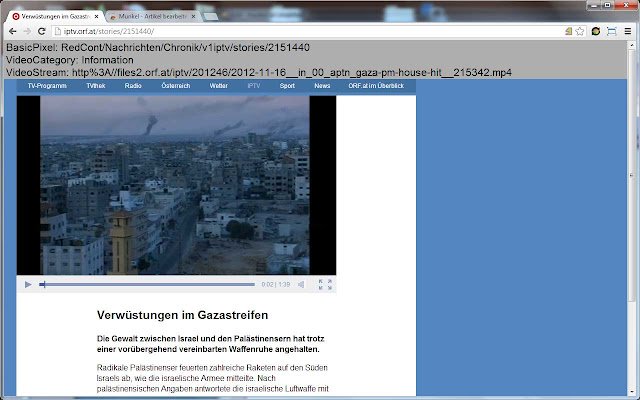Click the video time display 0:02 | 1:39

276,284
